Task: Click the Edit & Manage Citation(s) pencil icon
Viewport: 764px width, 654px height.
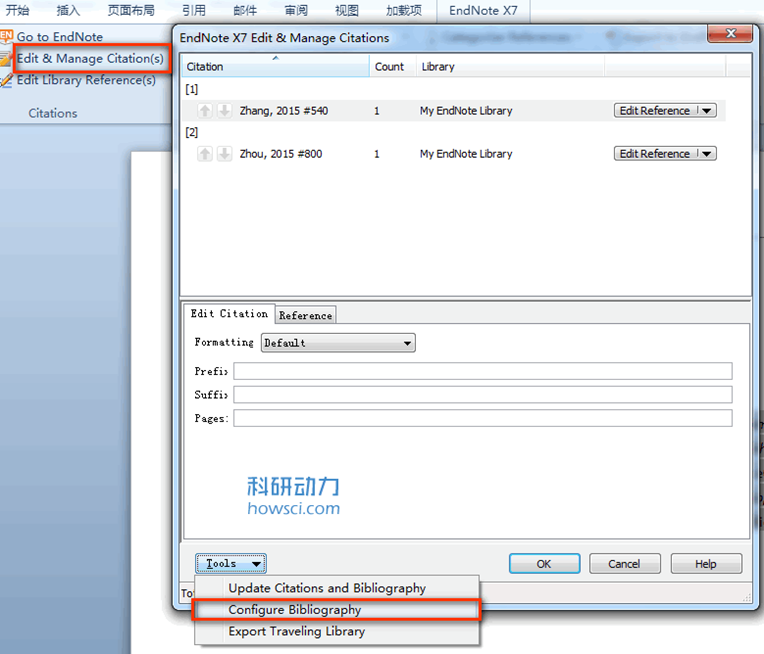Action: point(6,58)
